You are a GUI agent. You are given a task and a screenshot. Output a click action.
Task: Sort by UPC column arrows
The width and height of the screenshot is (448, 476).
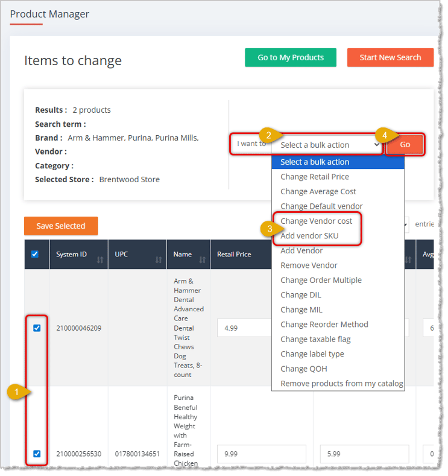pos(159,259)
